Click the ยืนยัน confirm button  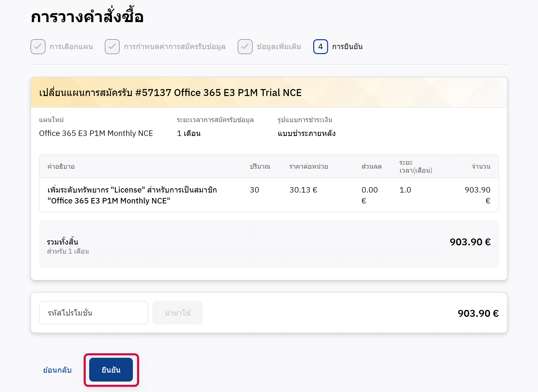pos(111,370)
